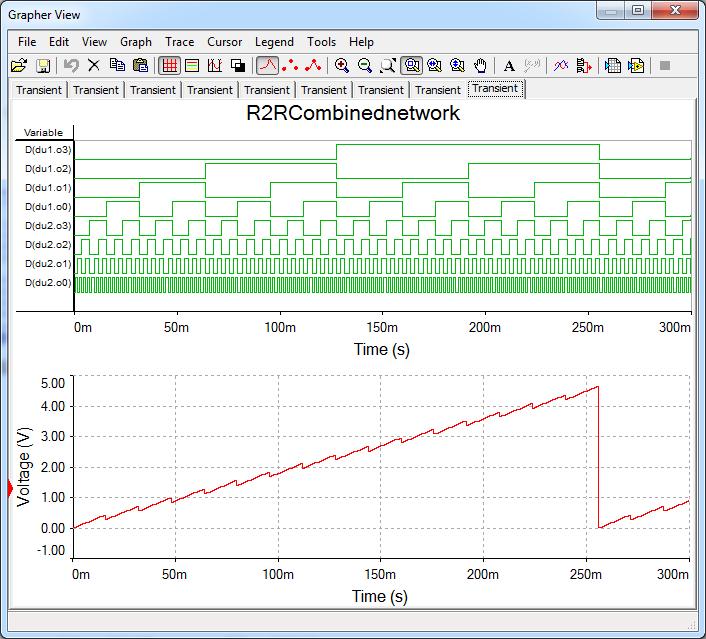
Task: Select the D(du2.o0) trace label
Action: (x=48, y=282)
